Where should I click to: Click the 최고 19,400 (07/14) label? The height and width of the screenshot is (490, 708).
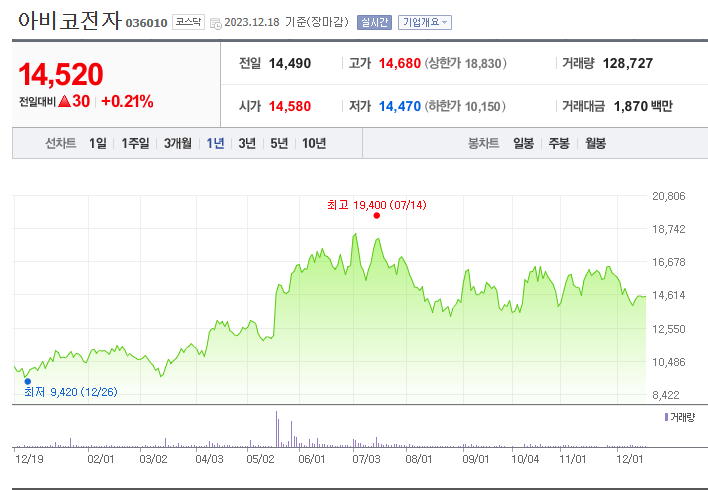pyautogui.click(x=377, y=205)
